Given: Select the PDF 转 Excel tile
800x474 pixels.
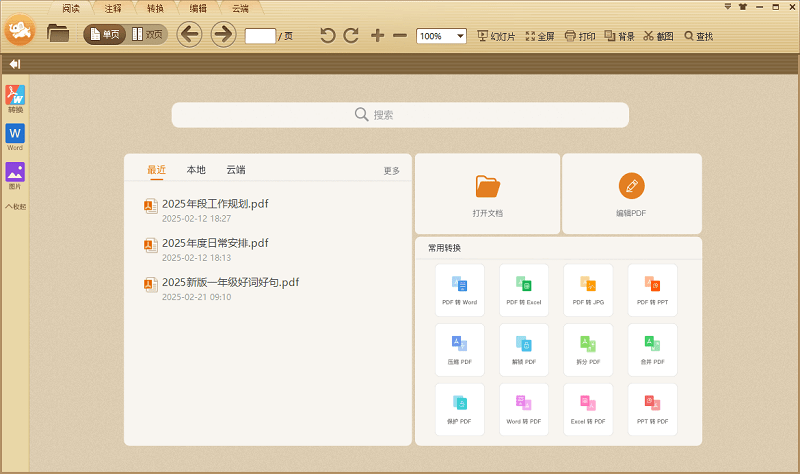Looking at the screenshot, I should (524, 289).
